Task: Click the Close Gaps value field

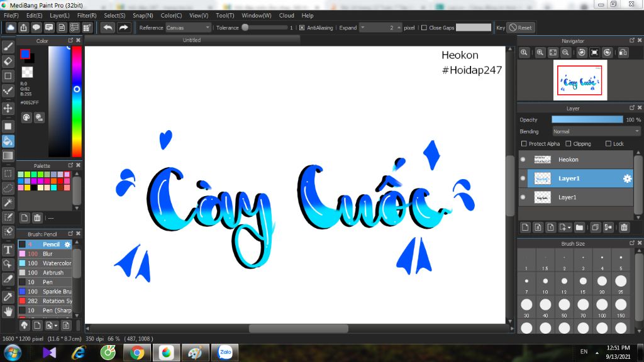Action: pyautogui.click(x=474, y=28)
